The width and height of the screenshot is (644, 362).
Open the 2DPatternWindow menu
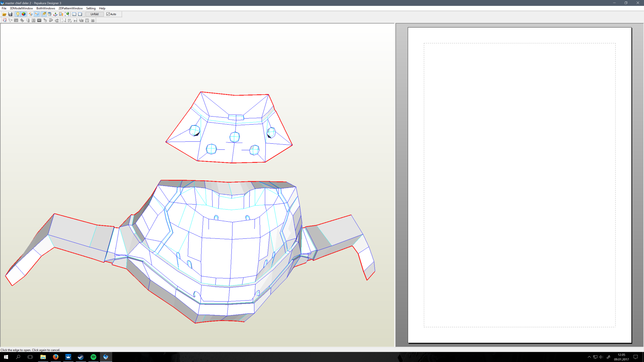click(x=70, y=8)
